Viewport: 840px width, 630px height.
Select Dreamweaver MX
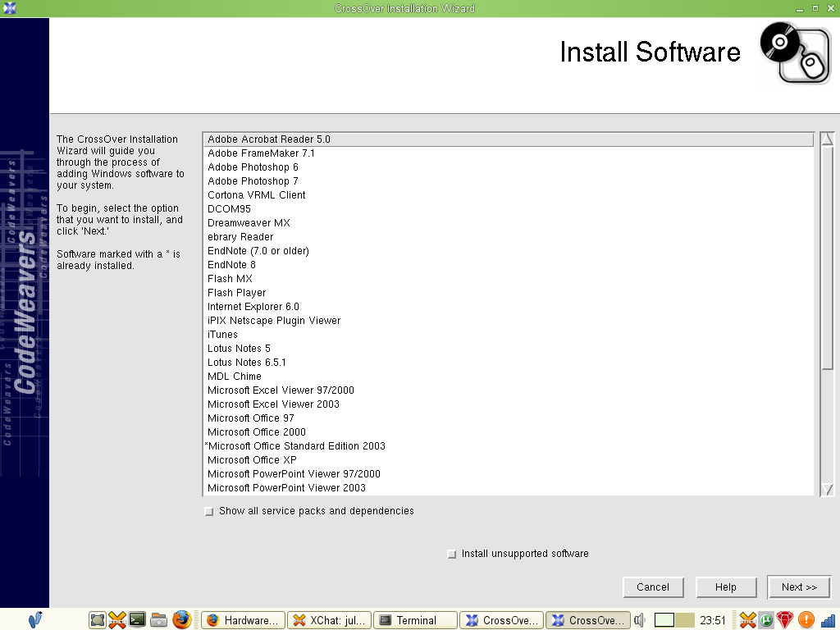[x=509, y=223]
